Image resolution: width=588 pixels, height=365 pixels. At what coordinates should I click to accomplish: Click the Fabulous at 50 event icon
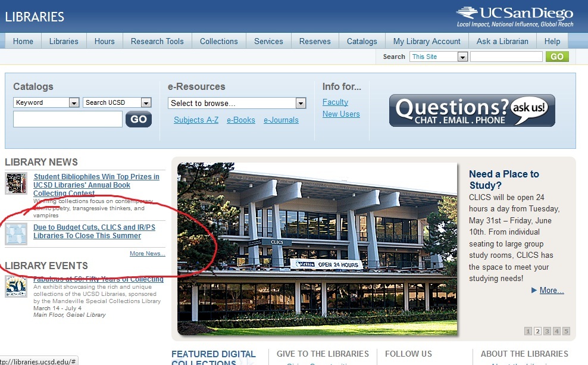click(x=16, y=287)
